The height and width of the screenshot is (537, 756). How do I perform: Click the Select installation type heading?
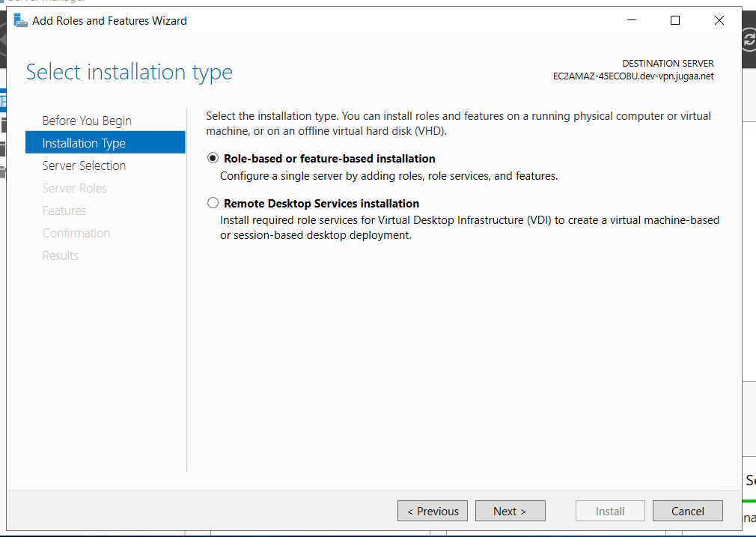(x=129, y=72)
